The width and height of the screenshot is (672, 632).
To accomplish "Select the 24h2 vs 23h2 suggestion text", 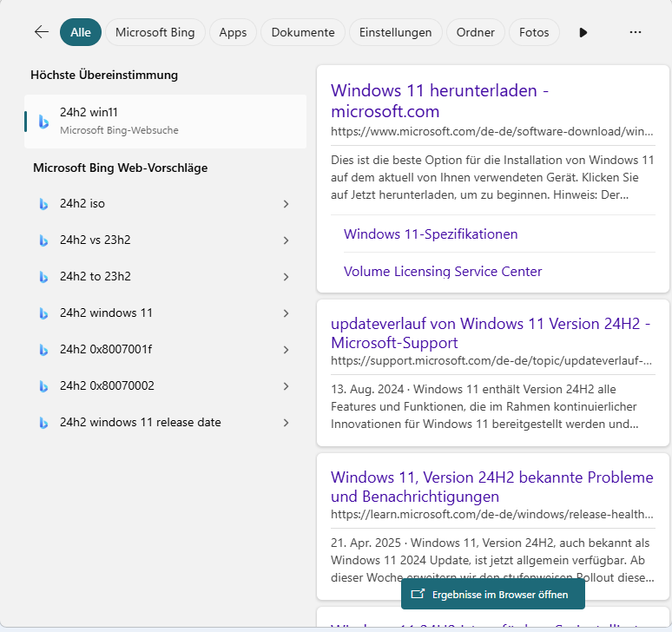I will point(96,240).
